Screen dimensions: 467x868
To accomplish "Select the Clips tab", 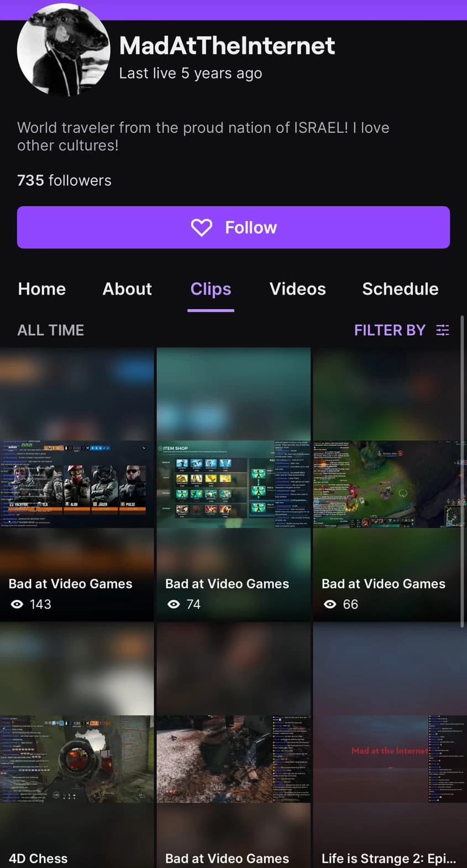I will click(x=211, y=289).
